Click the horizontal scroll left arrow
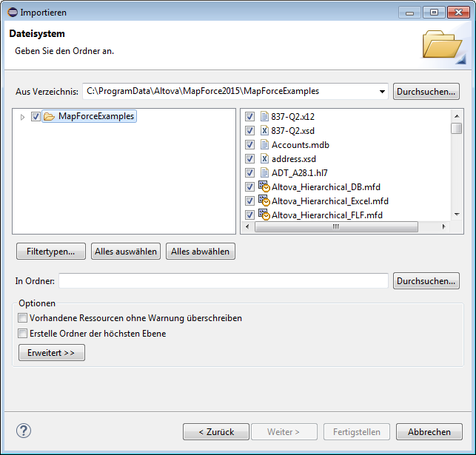Image resolution: width=476 pixels, height=455 pixels. coord(247,226)
